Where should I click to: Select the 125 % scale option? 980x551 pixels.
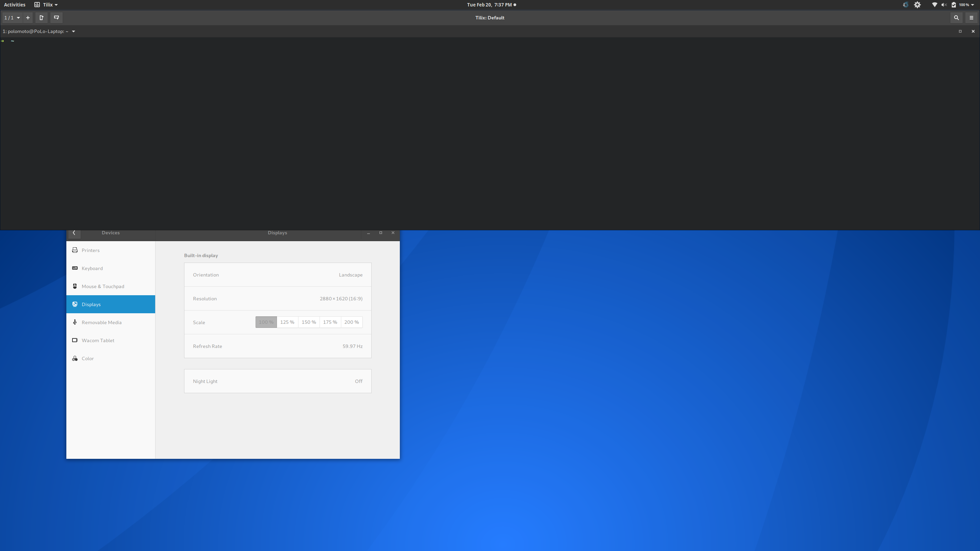click(x=287, y=322)
